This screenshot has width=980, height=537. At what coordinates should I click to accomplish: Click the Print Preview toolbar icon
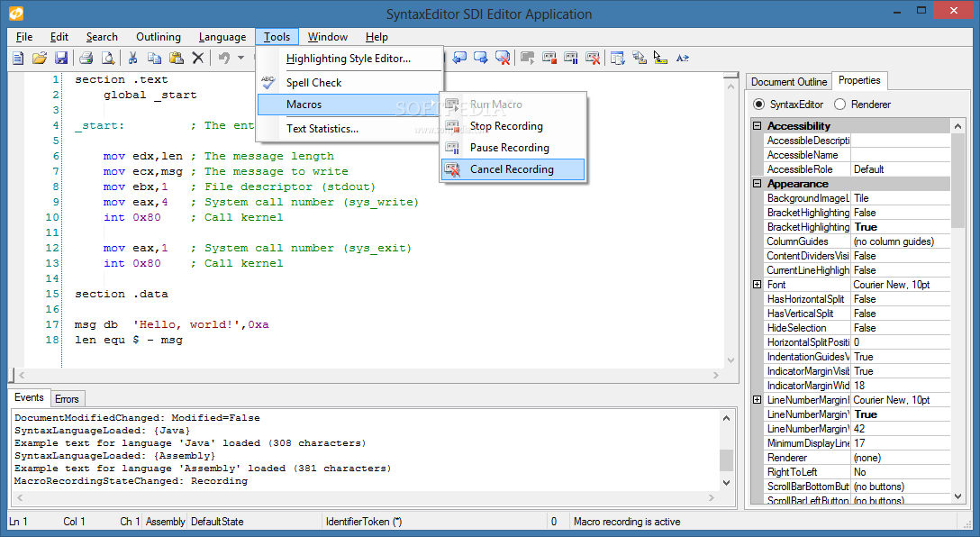pyautogui.click(x=108, y=59)
